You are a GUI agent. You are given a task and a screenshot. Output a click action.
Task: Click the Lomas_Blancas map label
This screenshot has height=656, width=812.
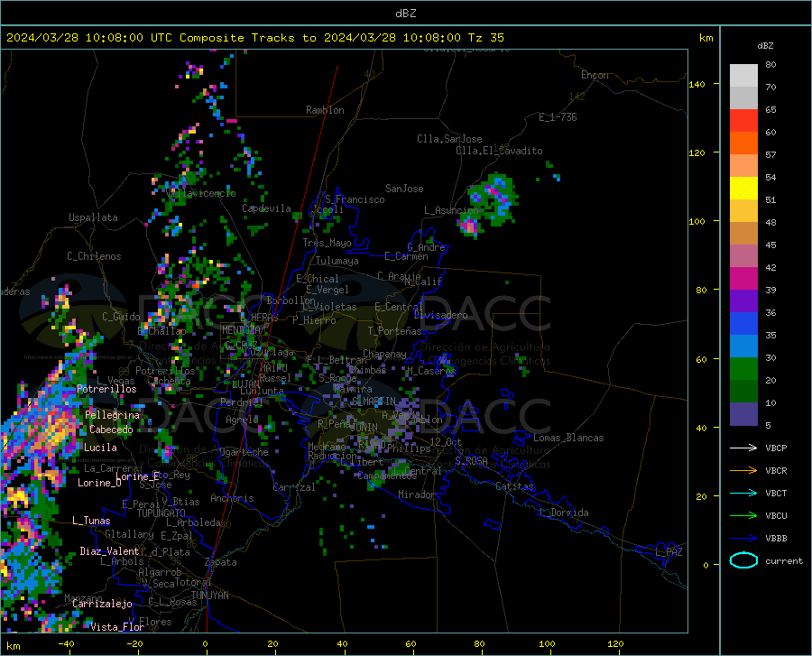(x=568, y=438)
